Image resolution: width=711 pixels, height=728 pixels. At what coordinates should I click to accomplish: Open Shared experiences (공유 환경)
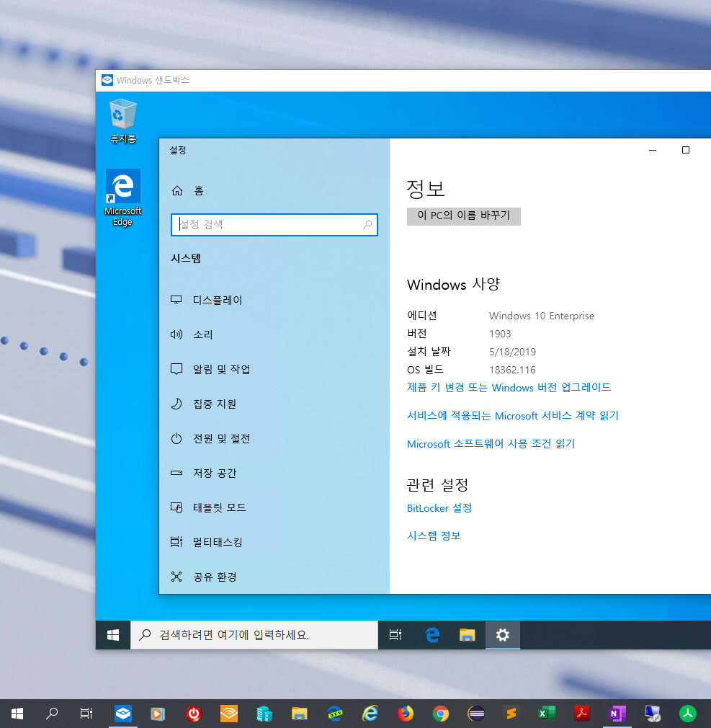(203, 577)
